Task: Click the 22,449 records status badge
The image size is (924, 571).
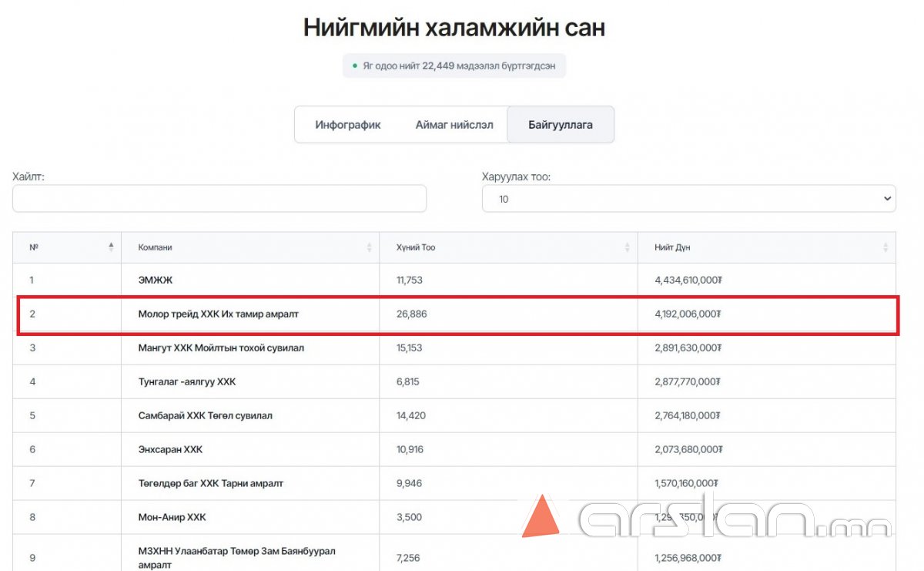Action: [454, 66]
